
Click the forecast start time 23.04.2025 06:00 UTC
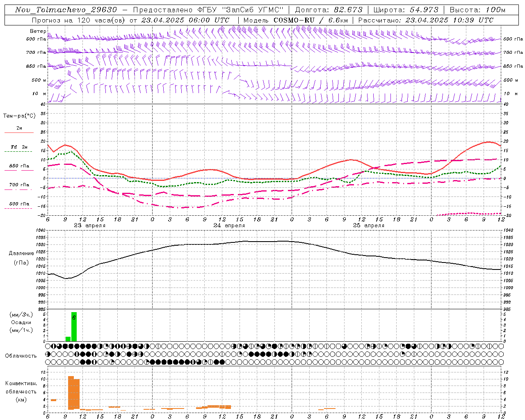tap(185, 20)
